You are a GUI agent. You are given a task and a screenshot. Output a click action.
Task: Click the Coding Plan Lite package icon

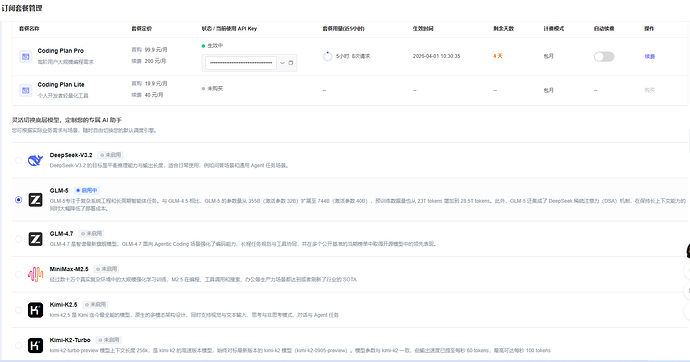pyautogui.click(x=26, y=90)
